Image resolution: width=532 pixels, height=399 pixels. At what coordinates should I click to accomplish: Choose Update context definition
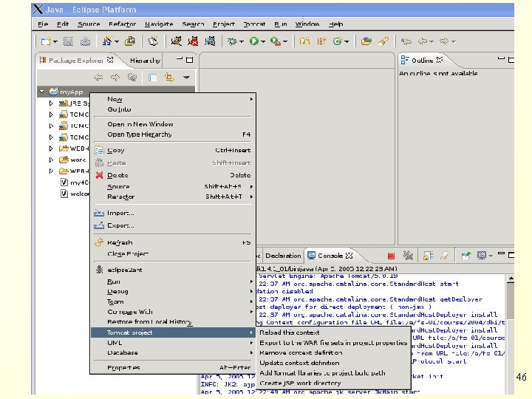[x=332, y=363]
